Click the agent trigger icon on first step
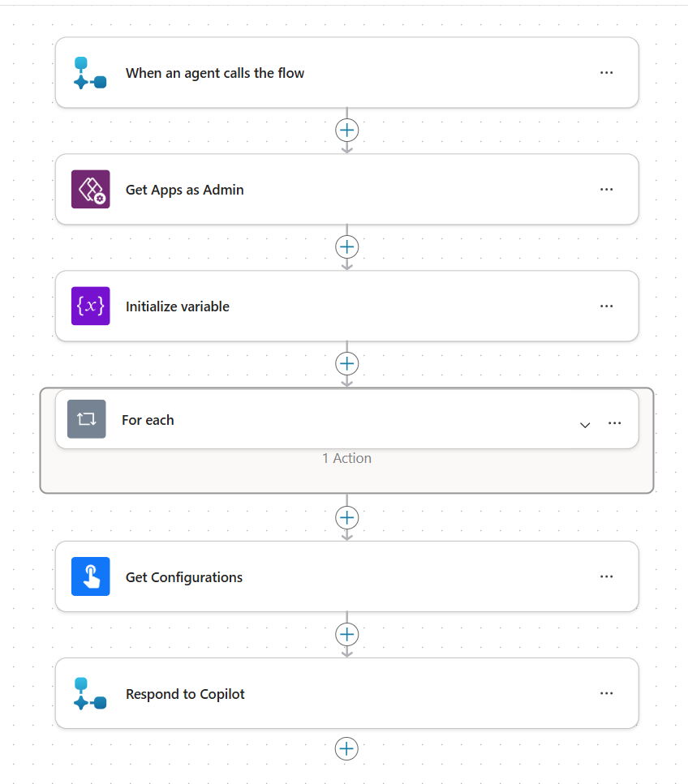Image resolution: width=688 pixels, height=784 pixels. [90, 73]
